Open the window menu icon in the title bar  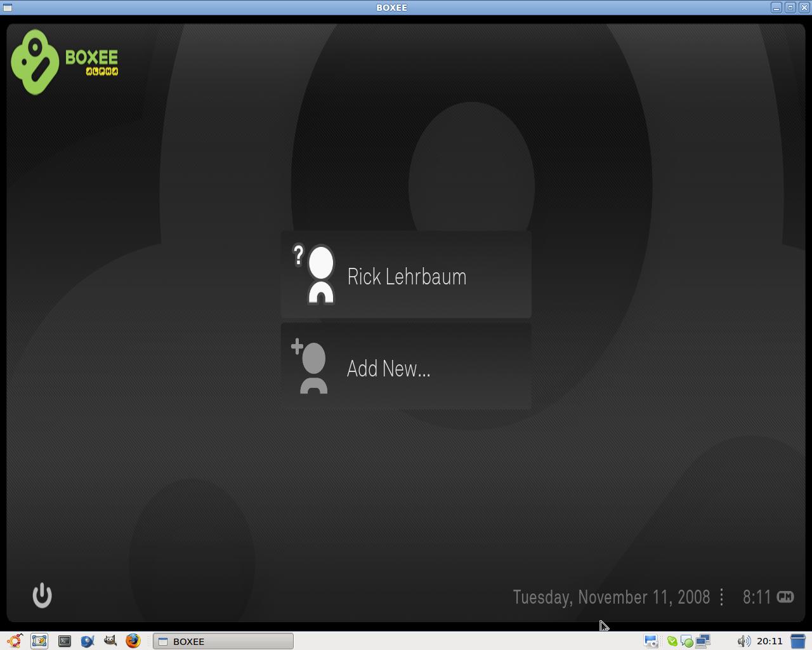pos(8,8)
